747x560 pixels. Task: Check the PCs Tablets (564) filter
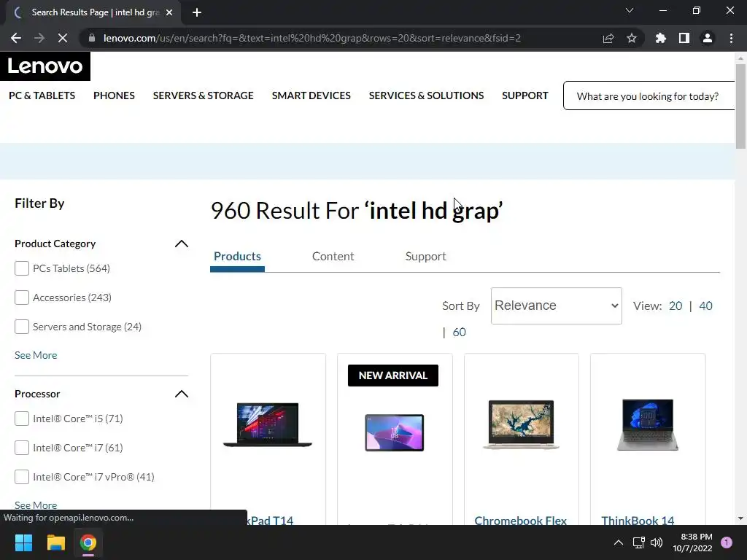pyautogui.click(x=21, y=268)
